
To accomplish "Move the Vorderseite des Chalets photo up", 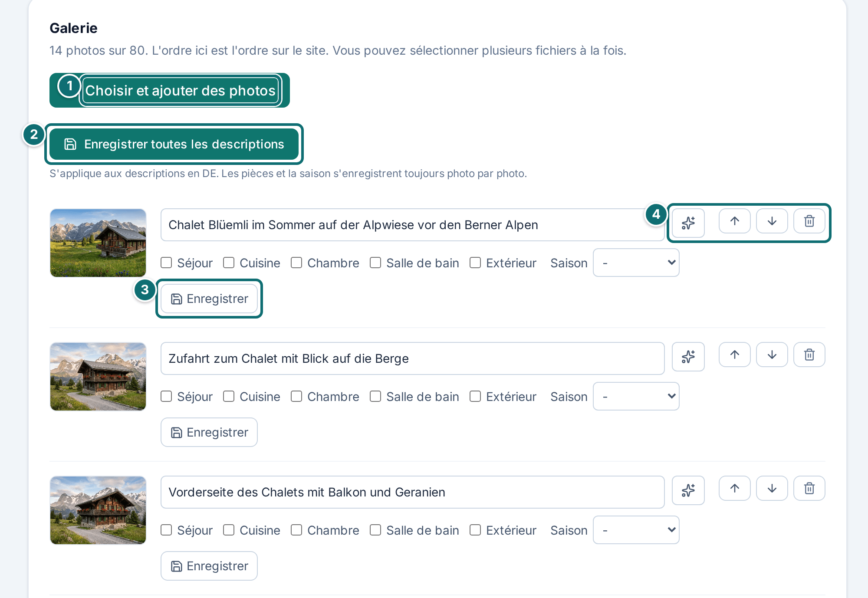I will pos(734,489).
